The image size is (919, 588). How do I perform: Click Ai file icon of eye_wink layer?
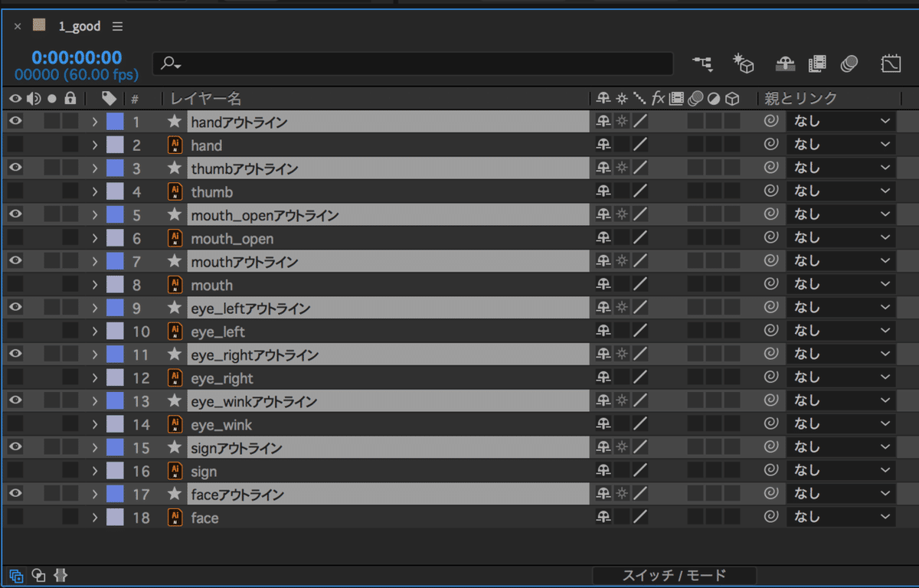tap(175, 424)
